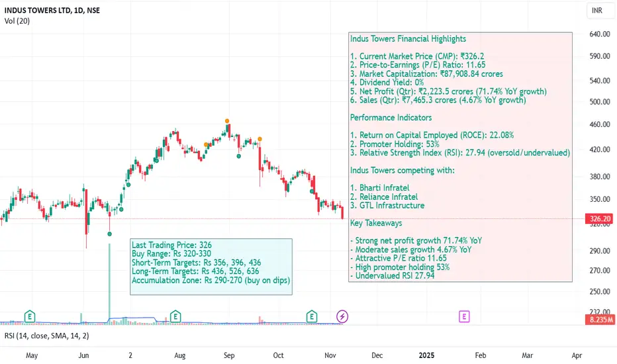Viewport: 617px width, 364px height.
Task: Click the 500.00 price scale label
Action: pyautogui.click(x=600, y=102)
